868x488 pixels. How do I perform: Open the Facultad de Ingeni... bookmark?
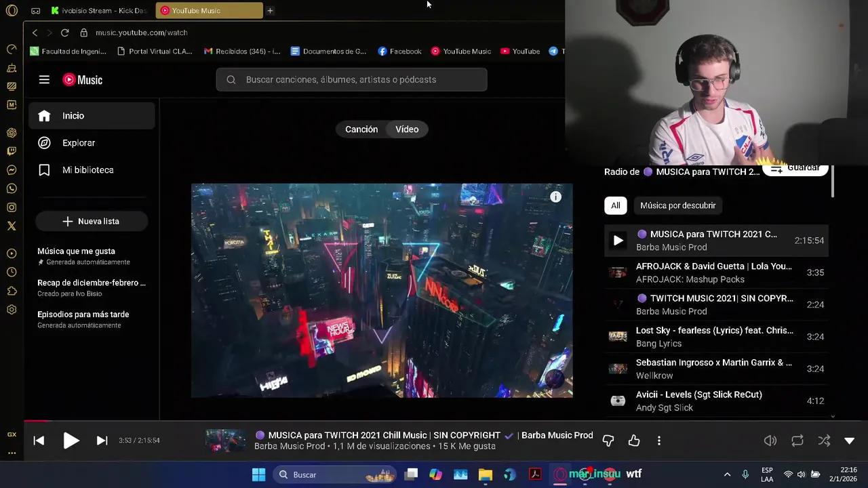click(x=68, y=52)
